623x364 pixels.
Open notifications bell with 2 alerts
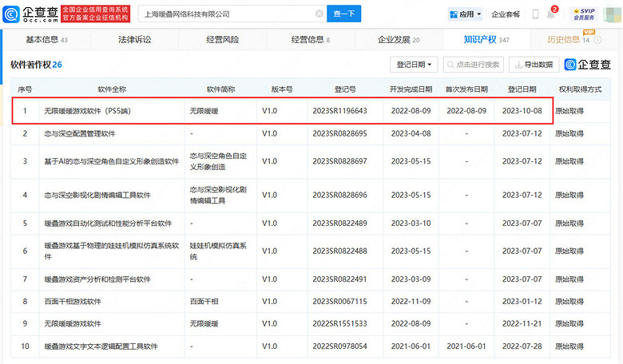click(551, 14)
